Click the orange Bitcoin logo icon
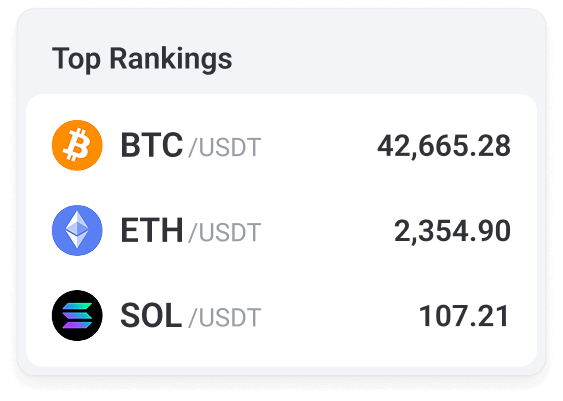 [77, 145]
